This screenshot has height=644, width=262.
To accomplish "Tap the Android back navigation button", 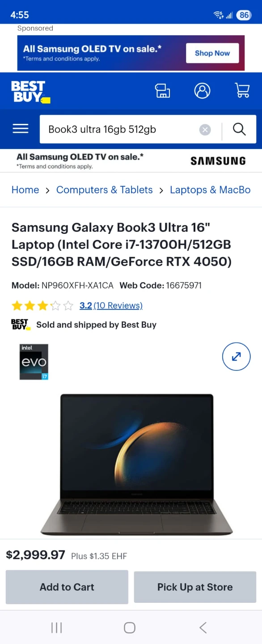I will [203, 627].
